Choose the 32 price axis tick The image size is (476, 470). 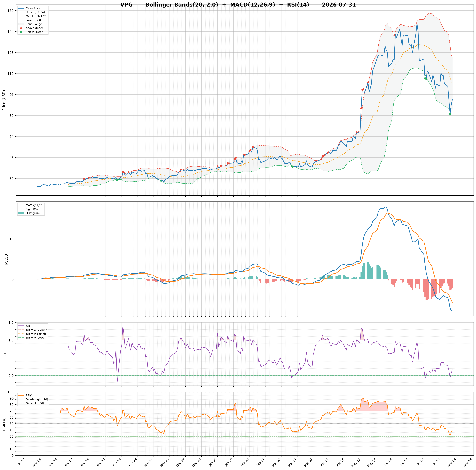[12, 179]
